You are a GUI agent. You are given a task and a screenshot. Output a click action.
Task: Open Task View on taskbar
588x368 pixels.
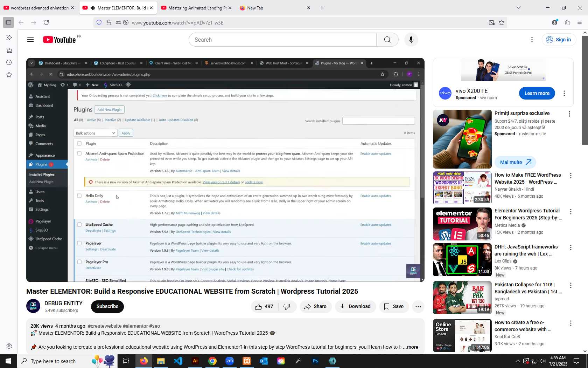[x=126, y=361]
